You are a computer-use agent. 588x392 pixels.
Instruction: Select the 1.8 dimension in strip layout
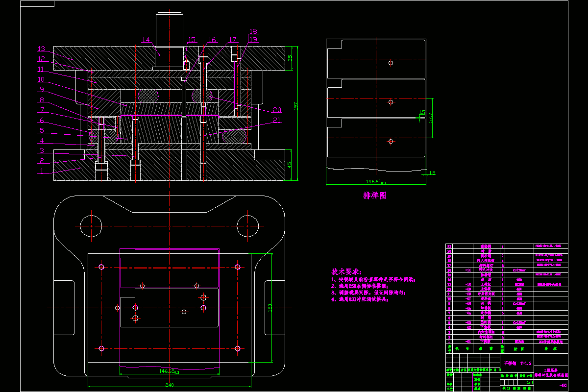432,172
